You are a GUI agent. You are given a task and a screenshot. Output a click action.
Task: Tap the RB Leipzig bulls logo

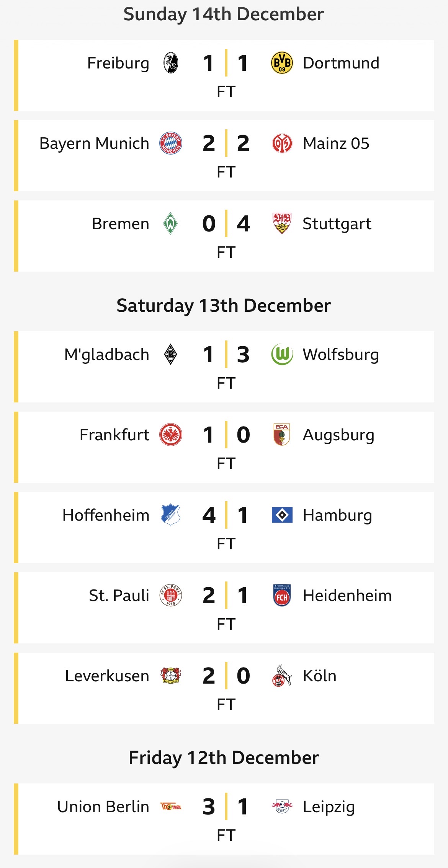[282, 806]
